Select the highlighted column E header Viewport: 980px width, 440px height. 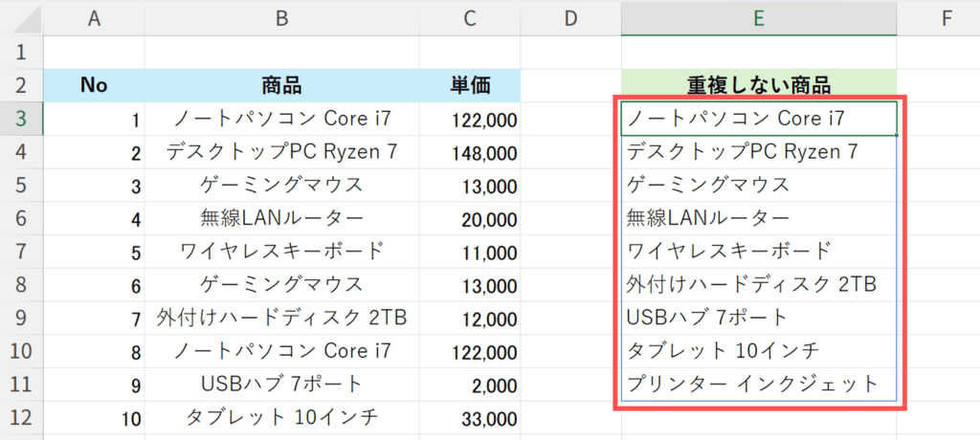[x=758, y=17]
